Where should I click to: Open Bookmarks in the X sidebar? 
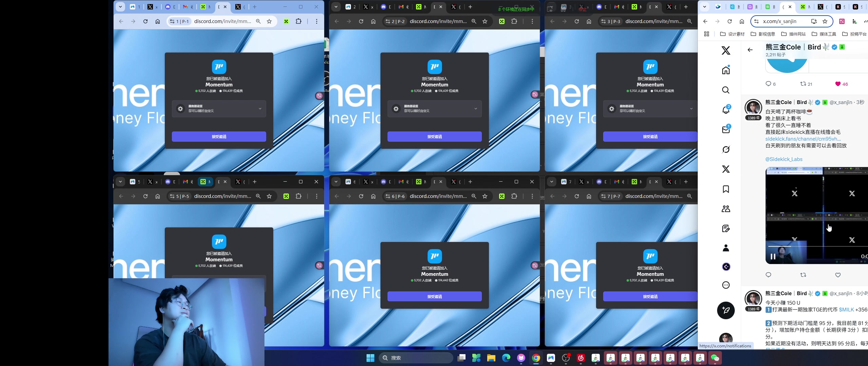(x=726, y=189)
